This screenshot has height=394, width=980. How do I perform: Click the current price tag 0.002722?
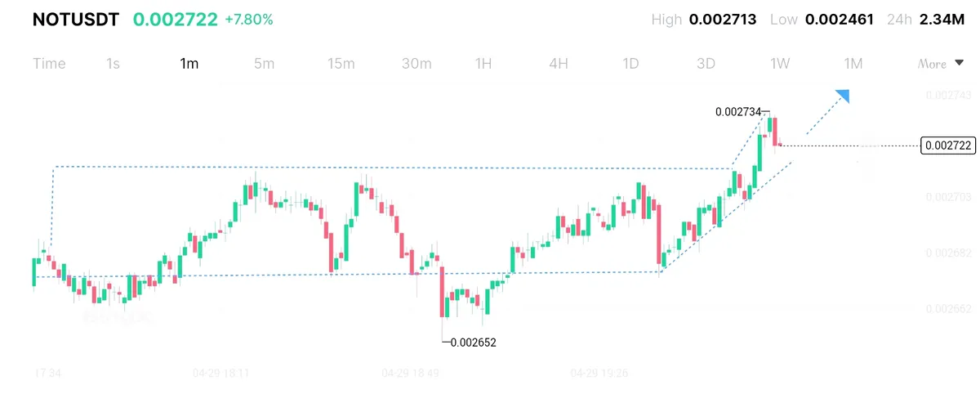[949, 146]
